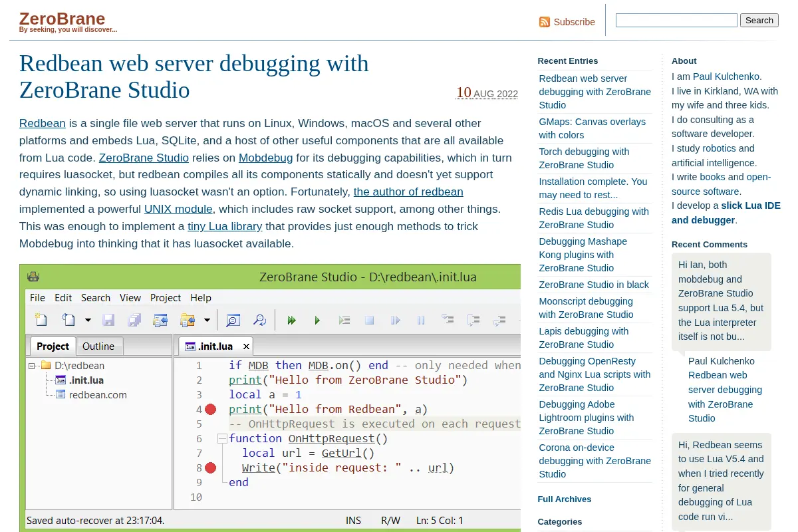This screenshot has width=798, height=532.
Task: Click the 'slick Lua IDE and debugger' link
Action: pyautogui.click(x=726, y=213)
